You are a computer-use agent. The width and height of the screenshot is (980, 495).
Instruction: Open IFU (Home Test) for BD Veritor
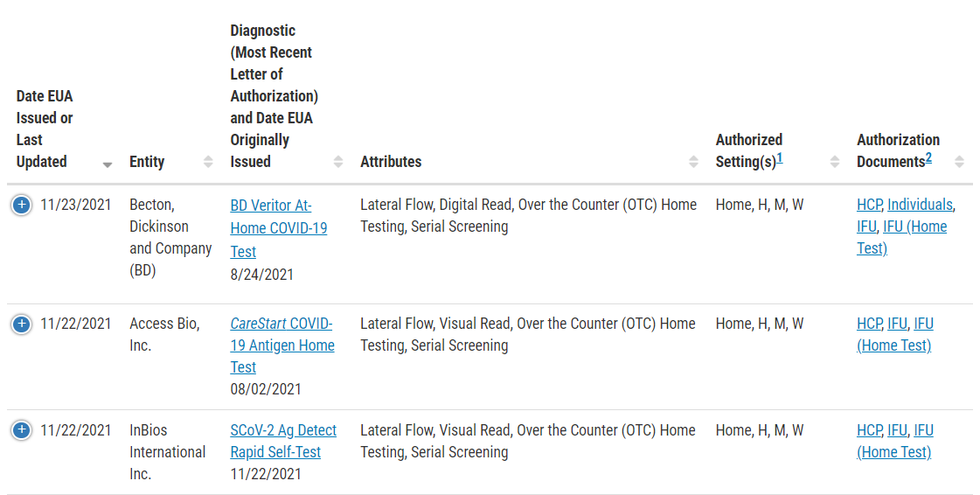(x=902, y=238)
